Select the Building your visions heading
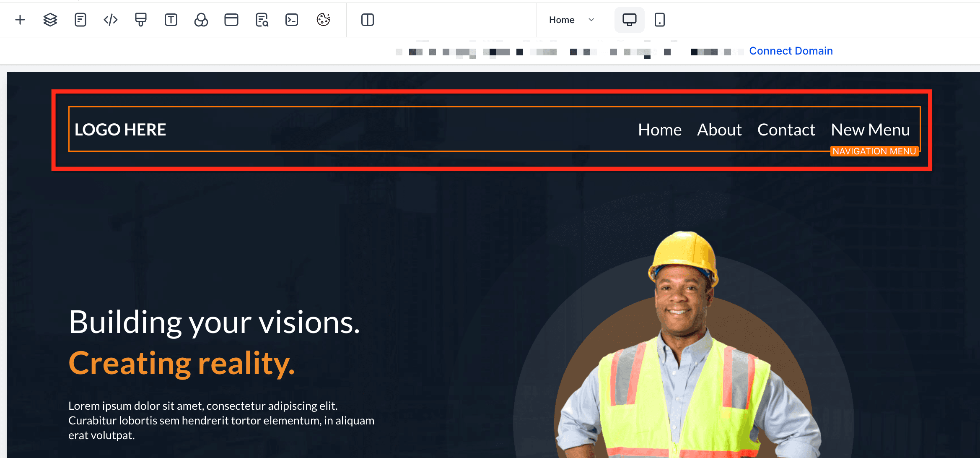Image resolution: width=980 pixels, height=458 pixels. (215, 322)
